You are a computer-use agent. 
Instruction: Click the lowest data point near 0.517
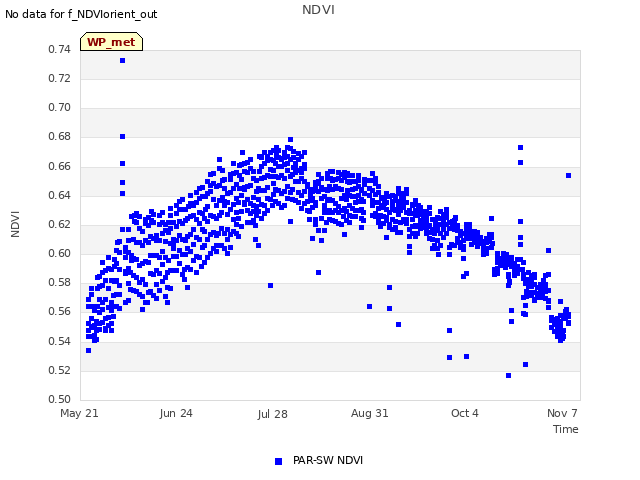tap(508, 375)
